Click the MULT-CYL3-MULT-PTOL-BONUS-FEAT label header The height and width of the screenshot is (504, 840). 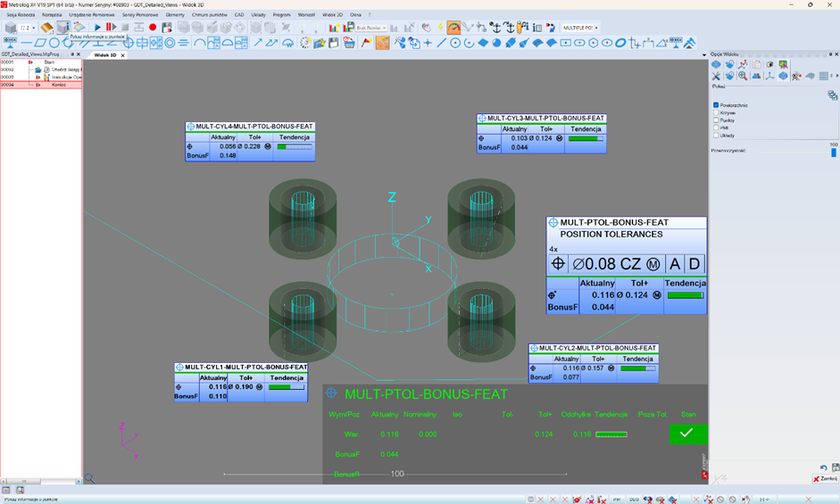click(x=542, y=118)
